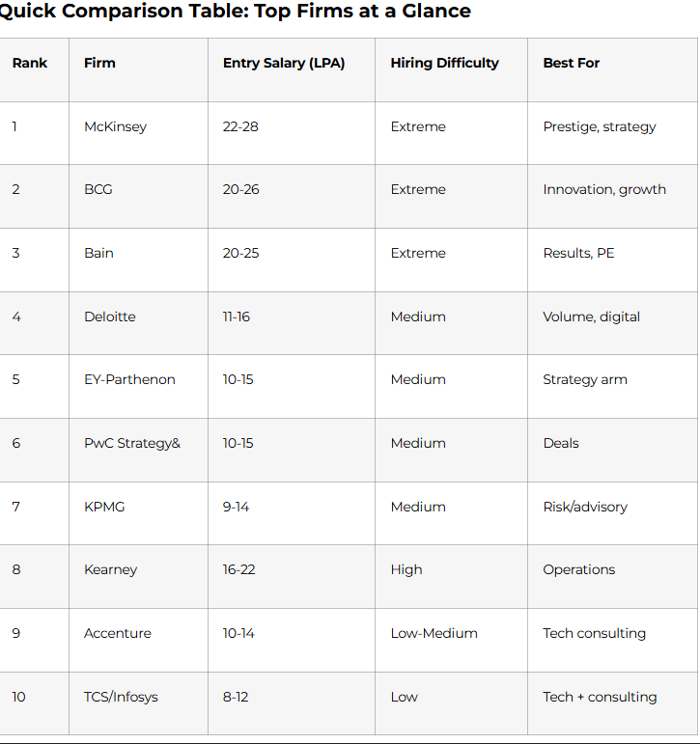Select the KPMG 'Risk/advisory' cell
Image resolution: width=700 pixels, height=744 pixels.
(x=585, y=507)
